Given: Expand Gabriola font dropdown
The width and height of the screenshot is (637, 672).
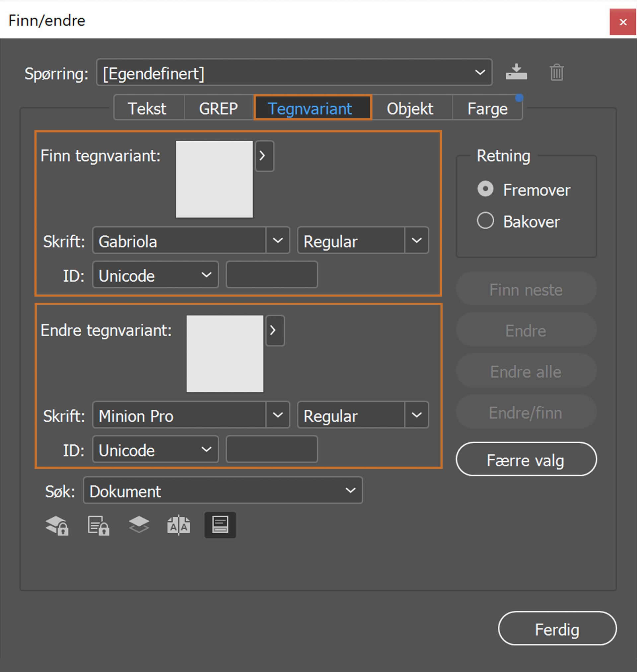Looking at the screenshot, I should coord(277,240).
